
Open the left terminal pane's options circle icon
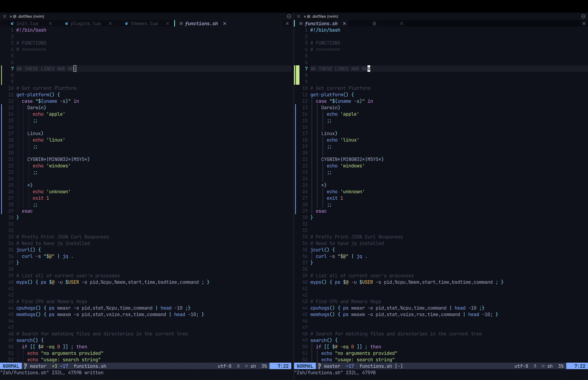(289, 16)
